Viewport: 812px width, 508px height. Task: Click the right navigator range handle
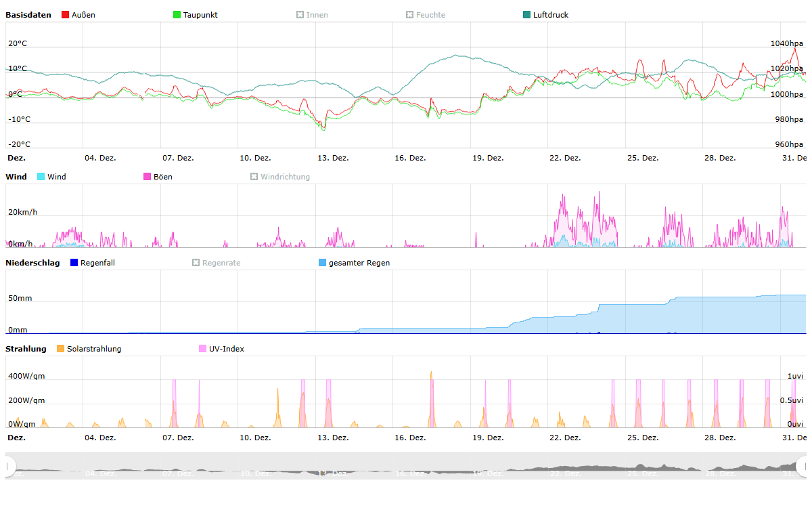802,466
